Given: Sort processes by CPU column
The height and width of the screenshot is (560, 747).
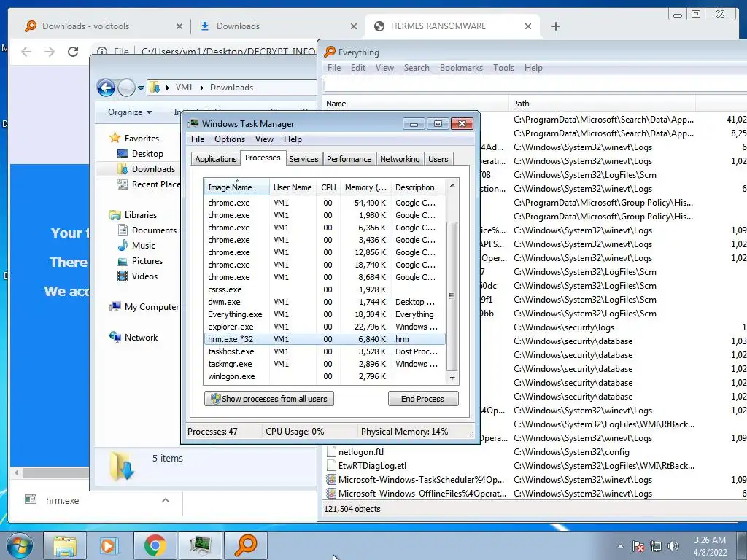Looking at the screenshot, I should click(x=328, y=187).
